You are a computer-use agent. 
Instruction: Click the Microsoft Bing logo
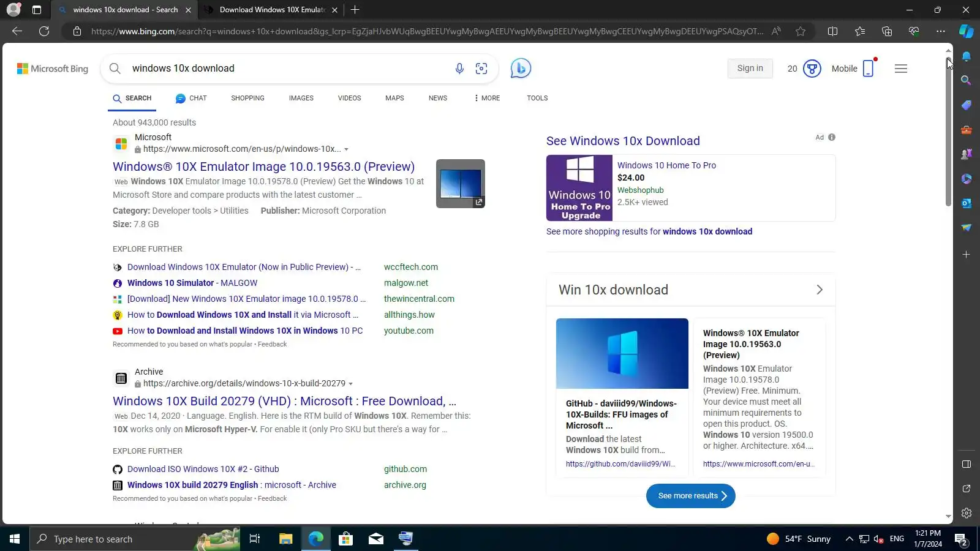click(53, 69)
